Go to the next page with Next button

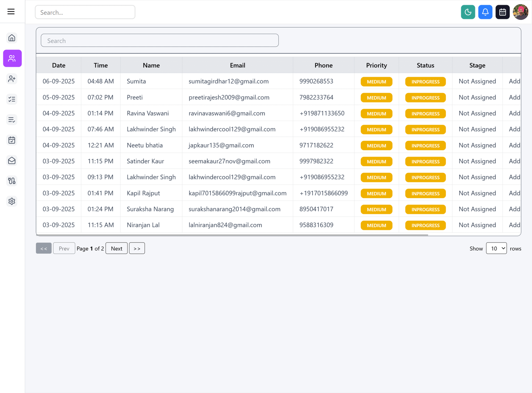(x=116, y=248)
